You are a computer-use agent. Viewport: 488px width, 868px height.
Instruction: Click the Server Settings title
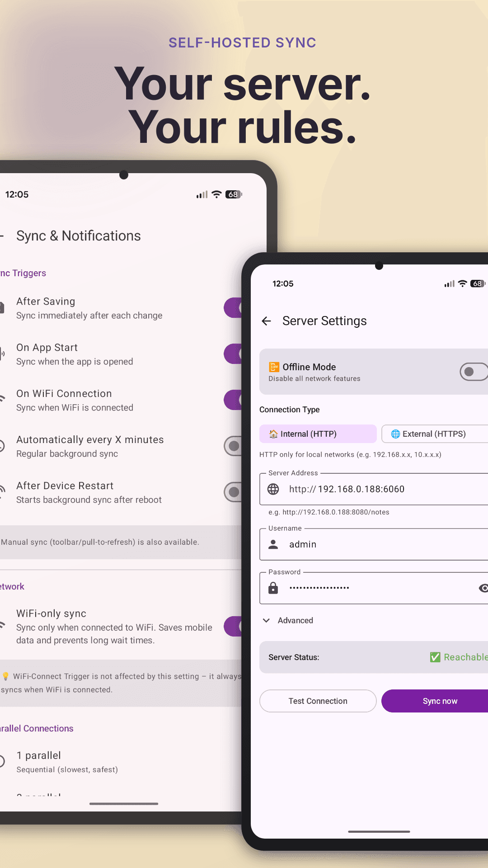pos(324,321)
